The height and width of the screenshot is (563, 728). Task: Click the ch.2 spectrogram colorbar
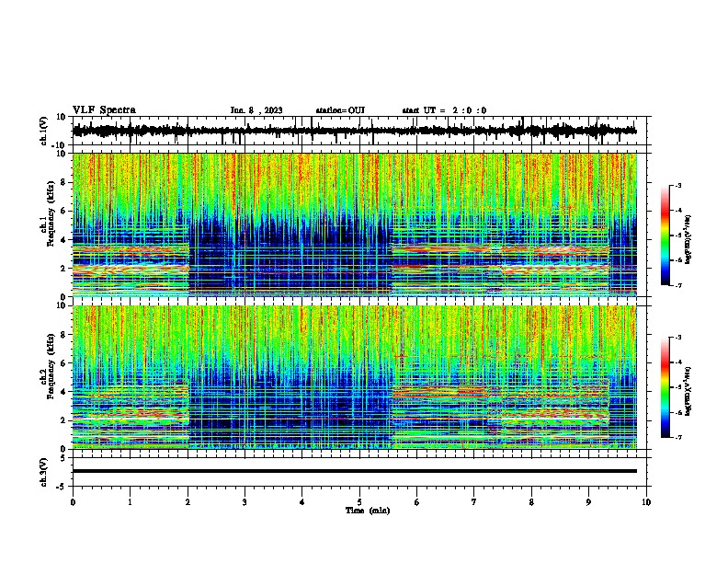[665, 387]
